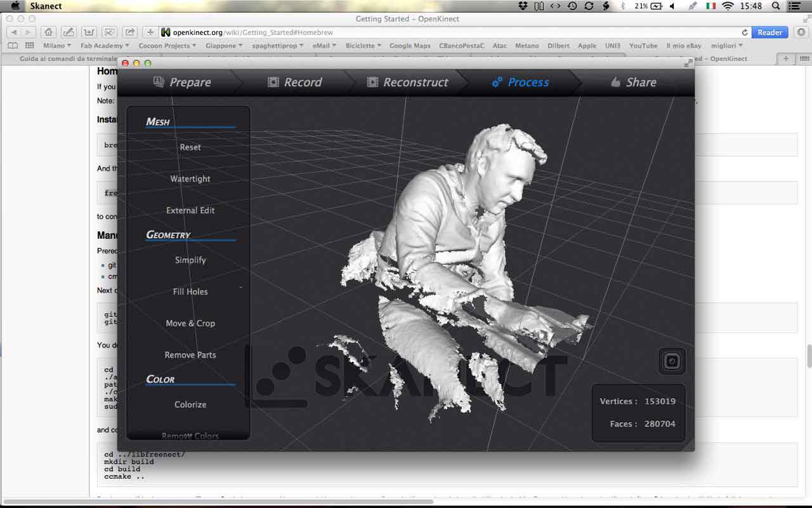Click the Dropbox menu bar icon
Viewport: 812px width, 508px height.
[x=523, y=6]
